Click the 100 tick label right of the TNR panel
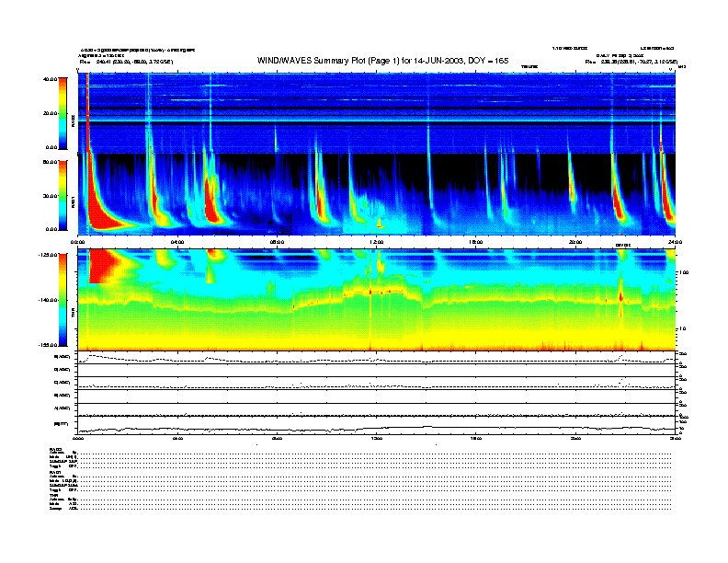 click(x=684, y=272)
